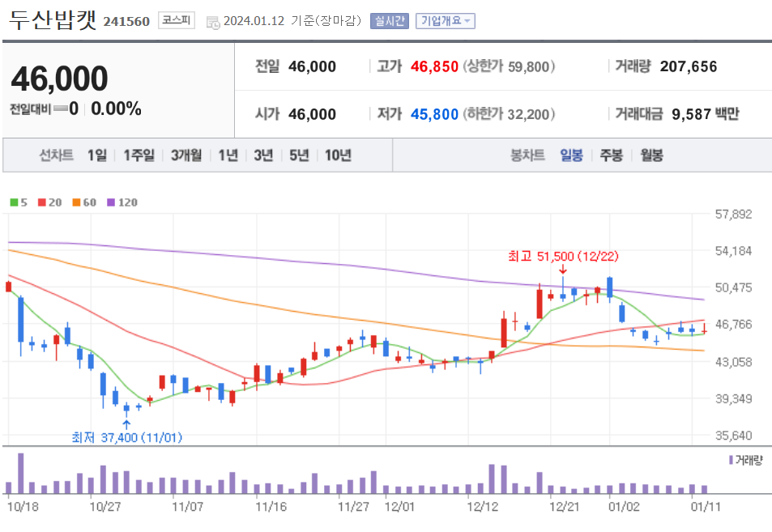This screenshot has height=532, width=772.
Task: Click the 봉차트 candle chart label
Action: point(527,155)
